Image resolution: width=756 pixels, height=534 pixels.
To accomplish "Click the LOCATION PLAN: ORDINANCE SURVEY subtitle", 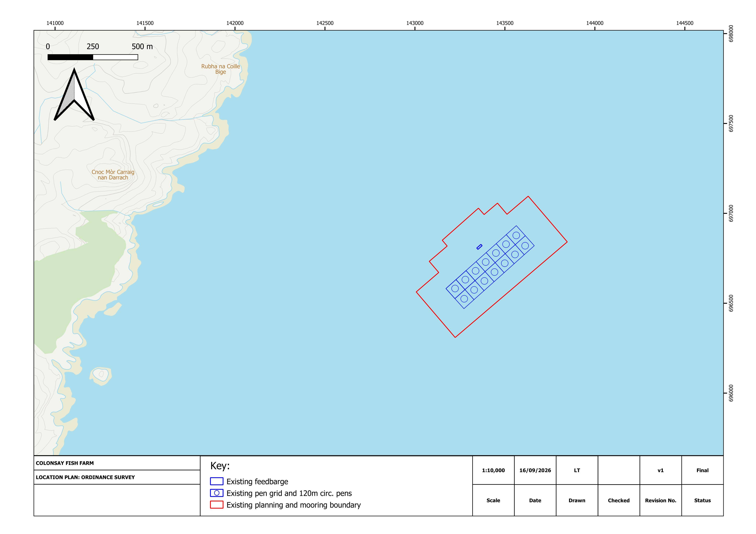I will tap(85, 477).
